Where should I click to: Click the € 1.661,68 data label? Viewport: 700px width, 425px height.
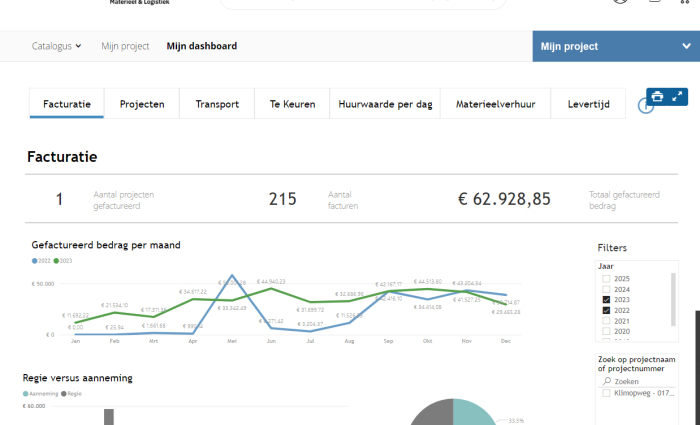[153, 326]
